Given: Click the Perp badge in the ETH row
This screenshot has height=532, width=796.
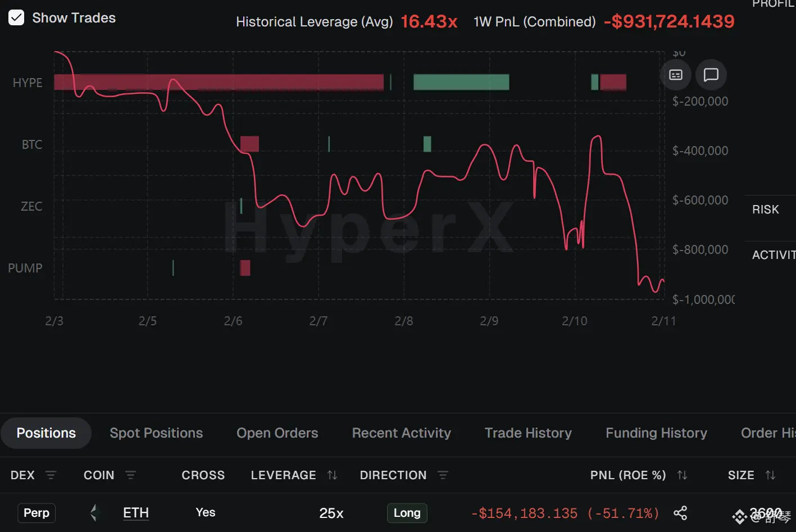Looking at the screenshot, I should [x=37, y=513].
